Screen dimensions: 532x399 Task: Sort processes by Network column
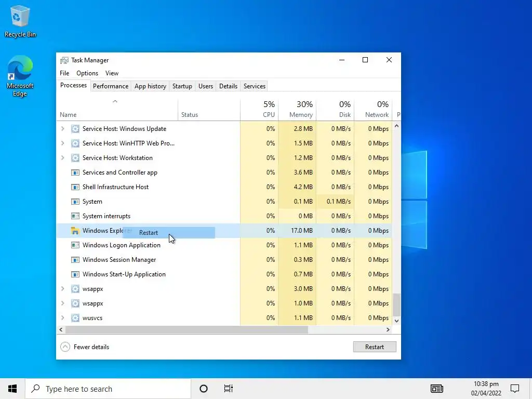tap(373, 110)
